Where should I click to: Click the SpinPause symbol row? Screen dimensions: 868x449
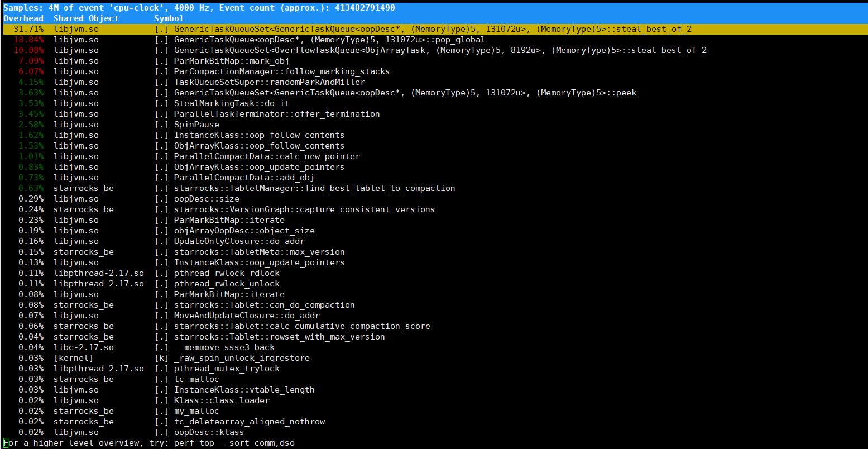pyautogui.click(x=196, y=125)
